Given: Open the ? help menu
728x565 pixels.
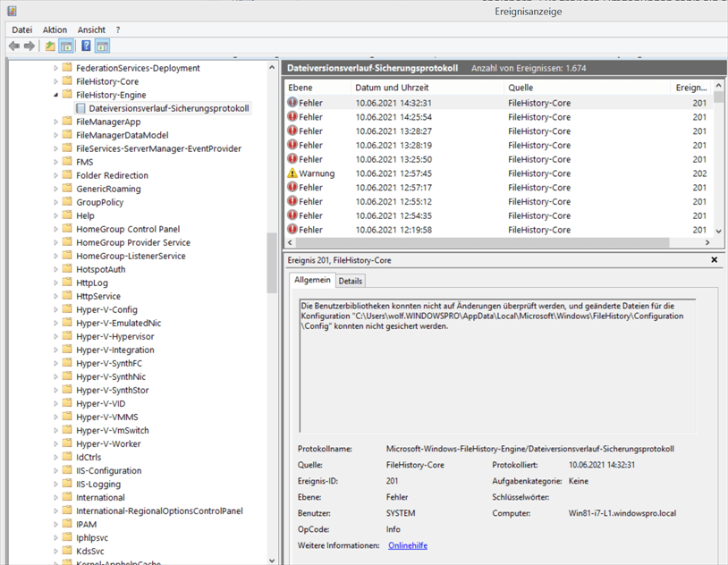Looking at the screenshot, I should pos(118,30).
